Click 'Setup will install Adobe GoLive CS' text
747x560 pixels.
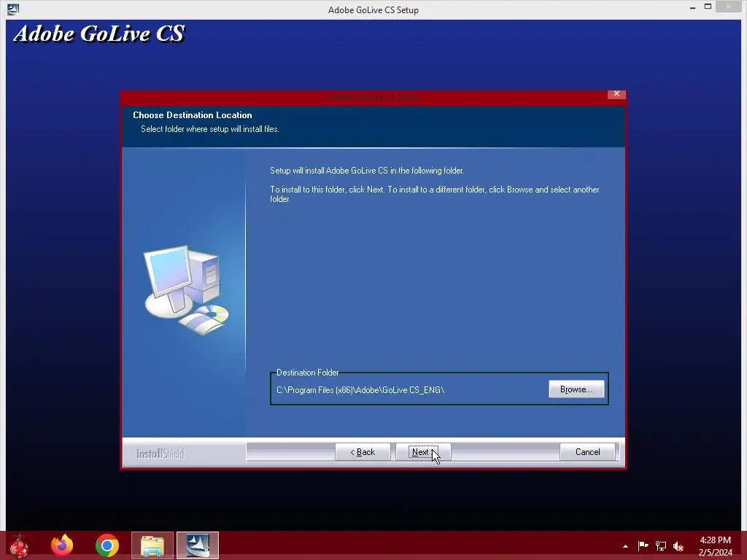pyautogui.click(x=367, y=171)
